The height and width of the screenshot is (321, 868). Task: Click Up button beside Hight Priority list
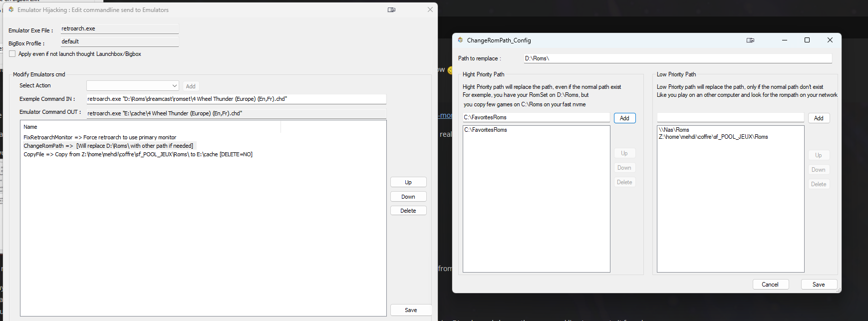click(x=624, y=153)
